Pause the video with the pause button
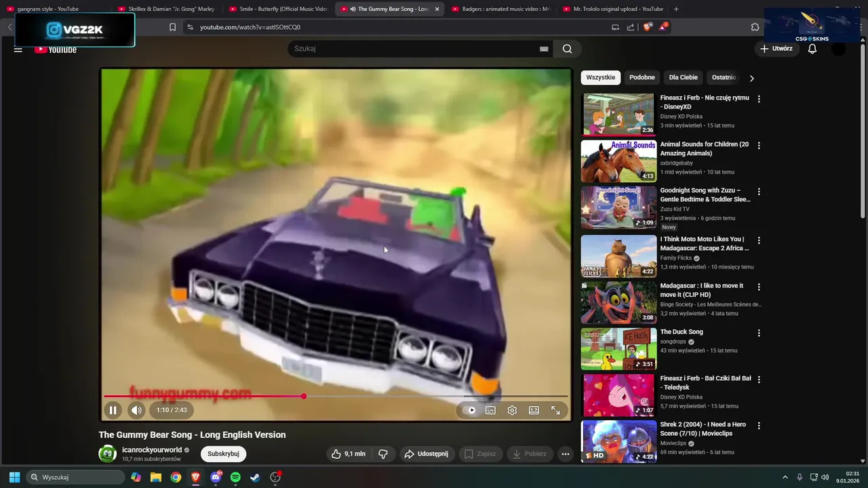This screenshot has height=488, width=868. [x=113, y=410]
